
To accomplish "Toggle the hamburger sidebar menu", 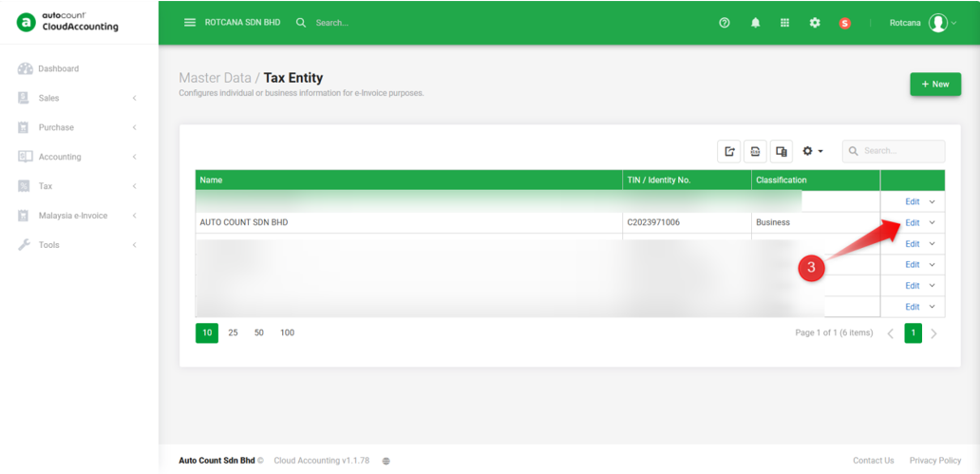I will point(189,23).
